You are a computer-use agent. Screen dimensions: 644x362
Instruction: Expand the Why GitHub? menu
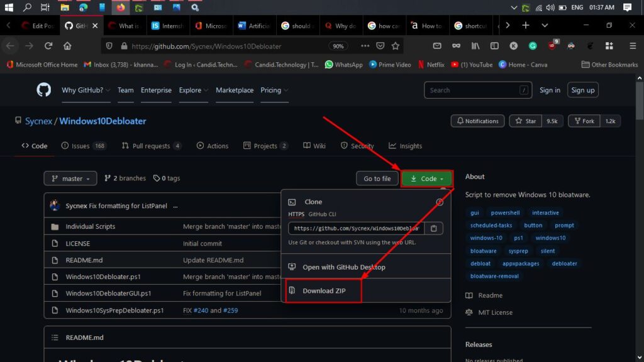tap(86, 90)
